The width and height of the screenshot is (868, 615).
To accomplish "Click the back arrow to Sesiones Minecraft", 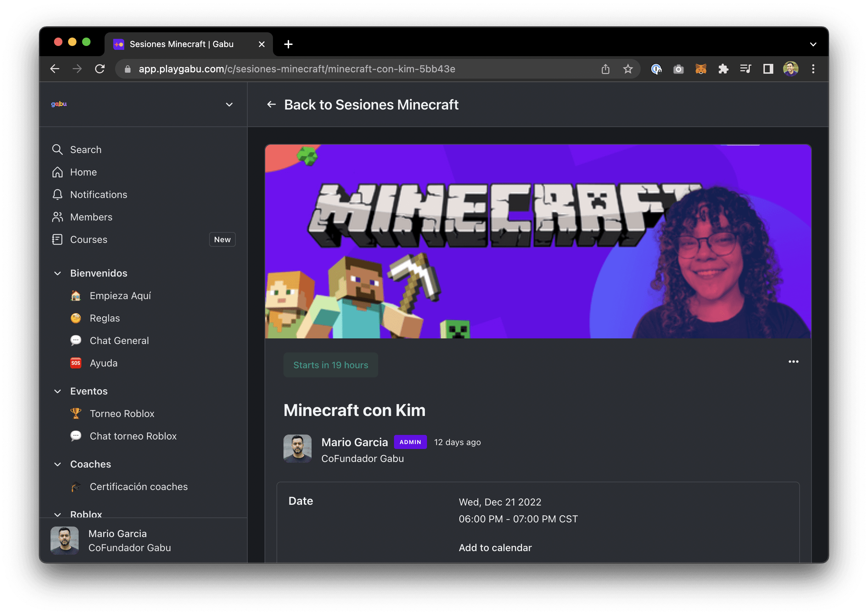I will point(272,105).
